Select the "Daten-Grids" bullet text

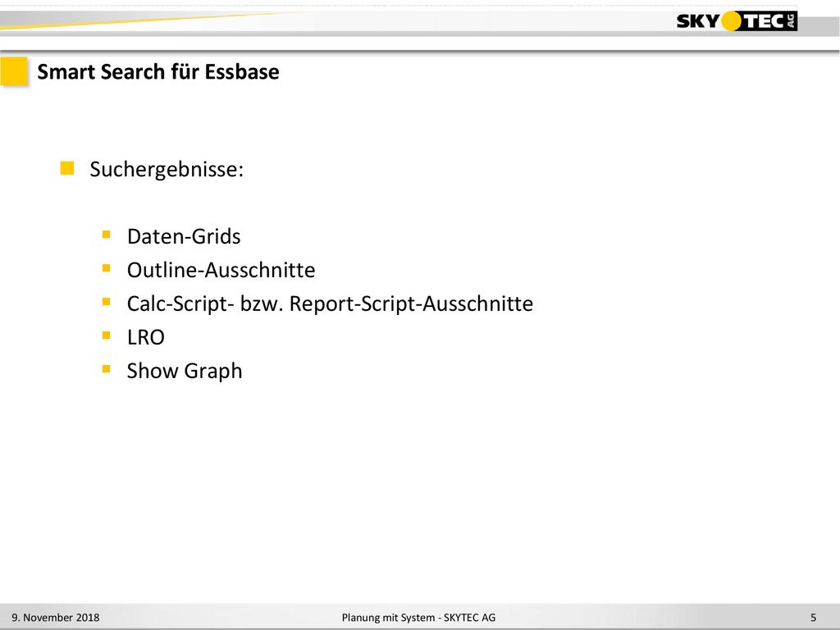pos(184,236)
